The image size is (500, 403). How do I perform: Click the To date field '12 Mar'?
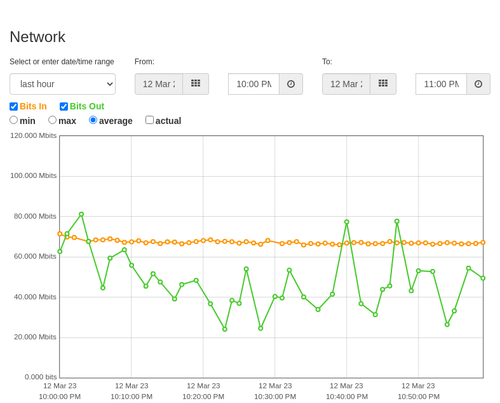point(346,84)
